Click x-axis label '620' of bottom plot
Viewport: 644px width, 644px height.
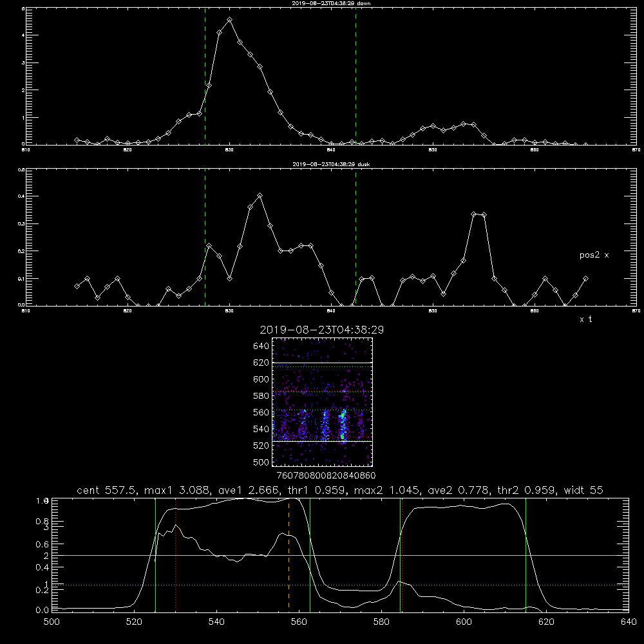[x=546, y=622]
